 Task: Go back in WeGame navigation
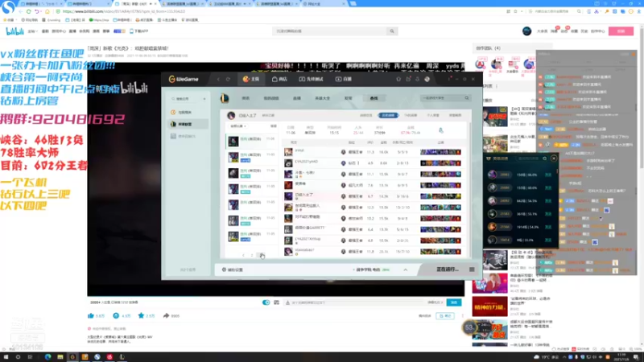[x=218, y=79]
